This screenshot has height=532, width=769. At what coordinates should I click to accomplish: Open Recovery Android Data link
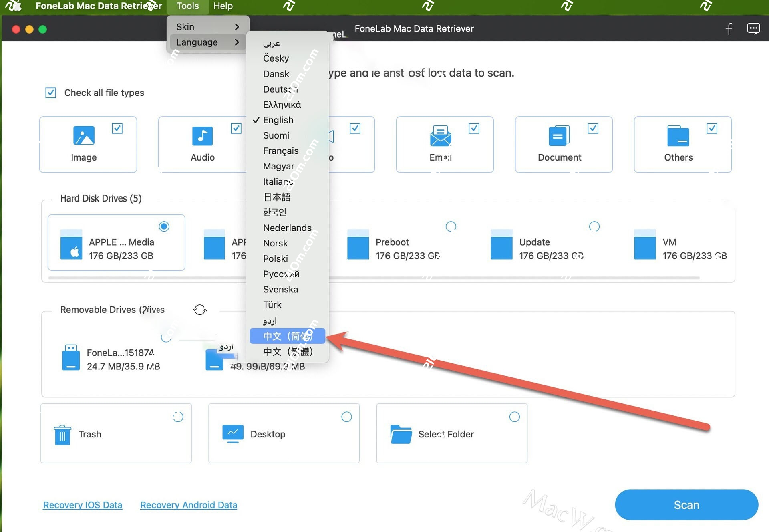[x=188, y=505]
